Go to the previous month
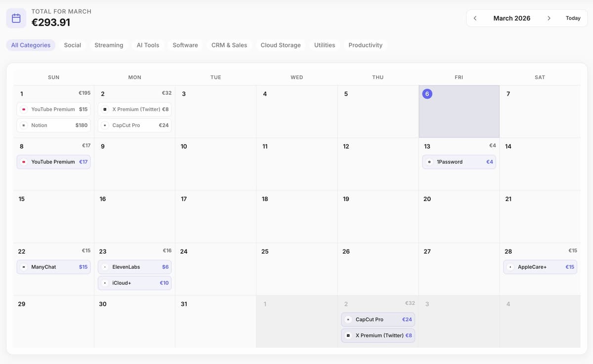The image size is (593, 364). [475, 18]
